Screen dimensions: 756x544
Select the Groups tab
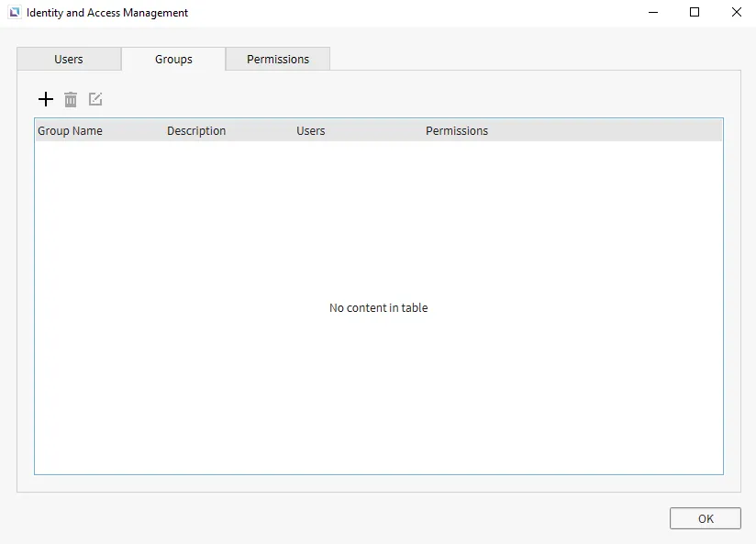(x=173, y=60)
